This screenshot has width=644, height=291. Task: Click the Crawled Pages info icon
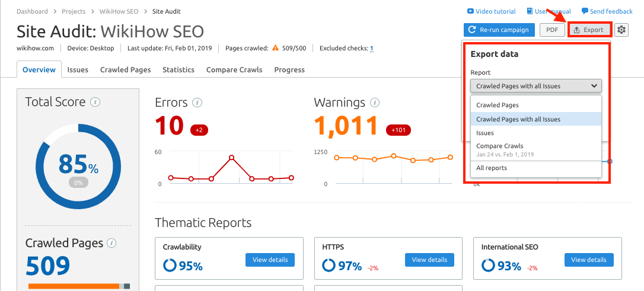click(111, 243)
